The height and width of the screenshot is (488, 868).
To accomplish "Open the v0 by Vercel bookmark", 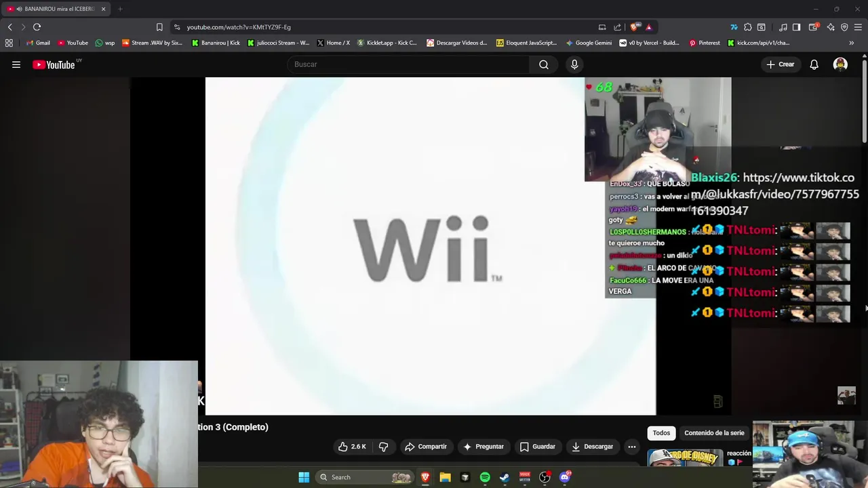I will 649,43.
